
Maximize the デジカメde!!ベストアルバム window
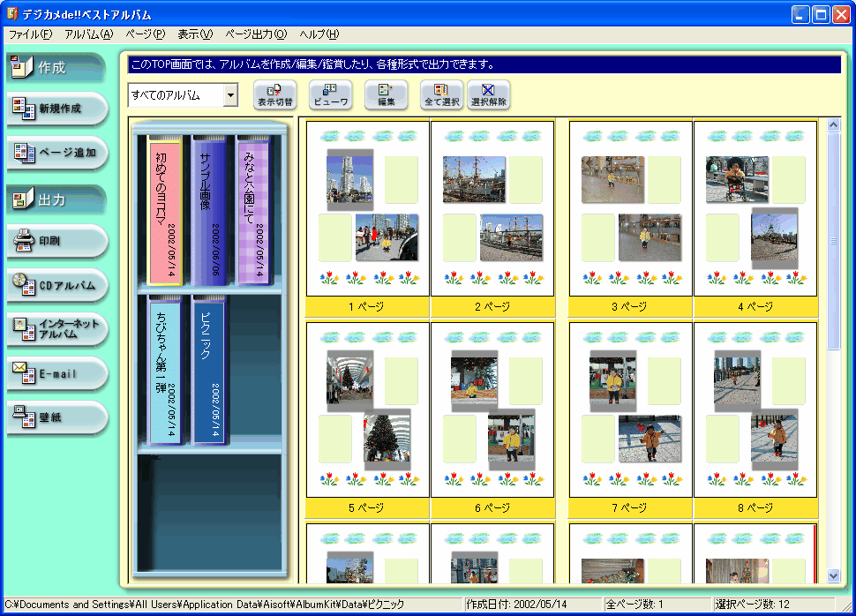tap(821, 14)
